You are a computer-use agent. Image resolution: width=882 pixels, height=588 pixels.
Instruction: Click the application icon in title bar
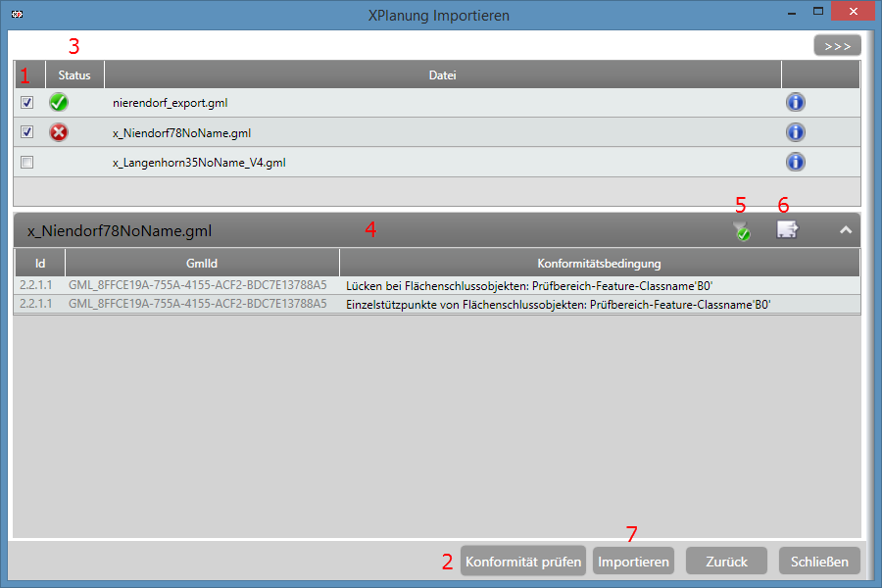coord(17,16)
